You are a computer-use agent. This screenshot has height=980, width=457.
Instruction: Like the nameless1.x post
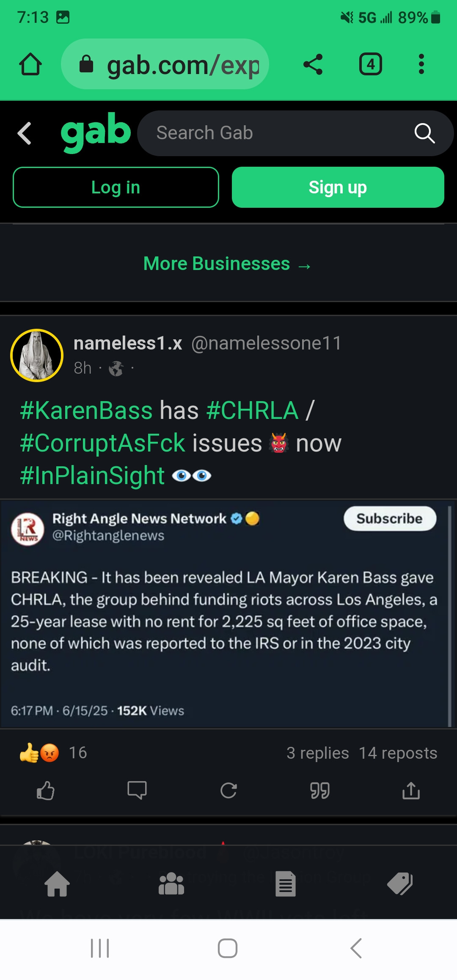tap(46, 790)
